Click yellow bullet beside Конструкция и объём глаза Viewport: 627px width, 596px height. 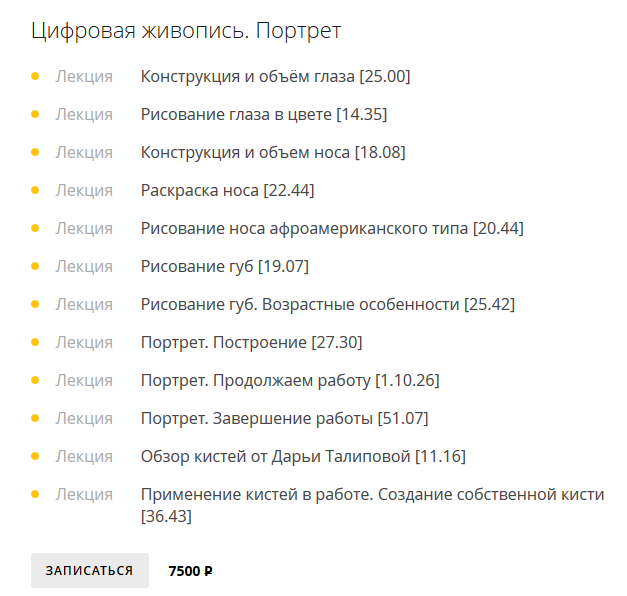pos(36,76)
